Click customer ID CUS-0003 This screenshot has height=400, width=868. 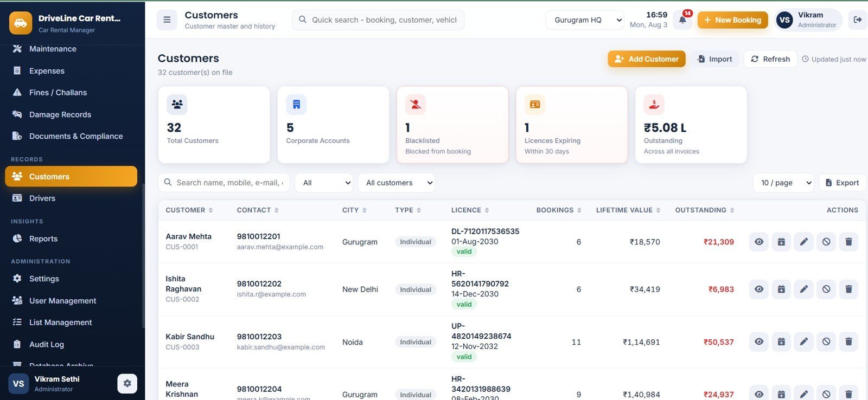182,347
